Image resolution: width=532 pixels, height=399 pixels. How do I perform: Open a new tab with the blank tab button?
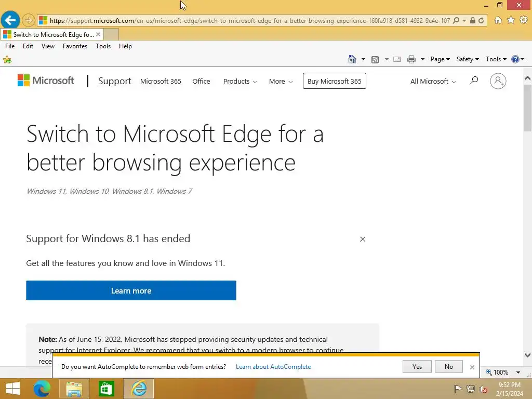coord(111,34)
